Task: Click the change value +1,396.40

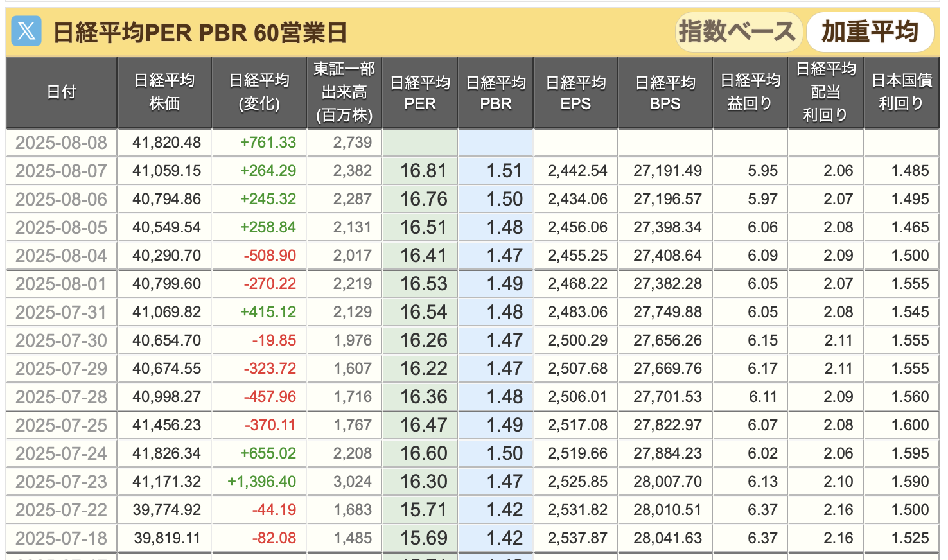Action: pos(262,482)
